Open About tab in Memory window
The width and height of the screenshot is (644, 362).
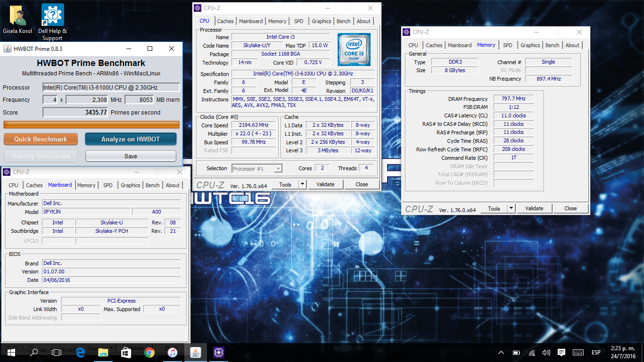[572, 45]
